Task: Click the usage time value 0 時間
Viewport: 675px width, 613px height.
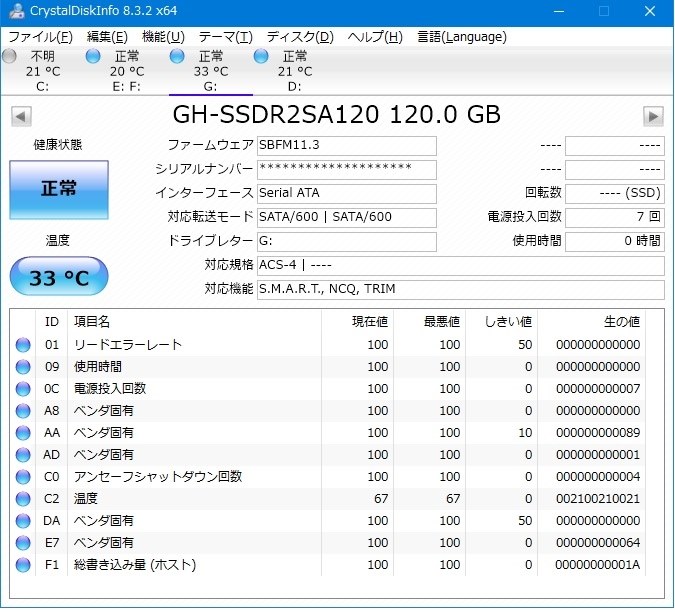Action: click(x=614, y=241)
